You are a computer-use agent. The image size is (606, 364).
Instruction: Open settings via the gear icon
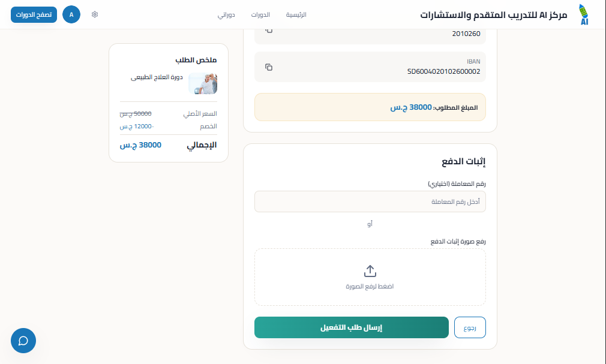[95, 14]
